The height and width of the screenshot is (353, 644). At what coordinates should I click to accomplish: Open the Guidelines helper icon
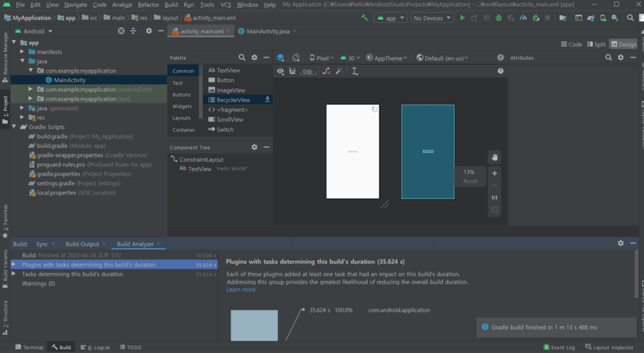coord(355,71)
